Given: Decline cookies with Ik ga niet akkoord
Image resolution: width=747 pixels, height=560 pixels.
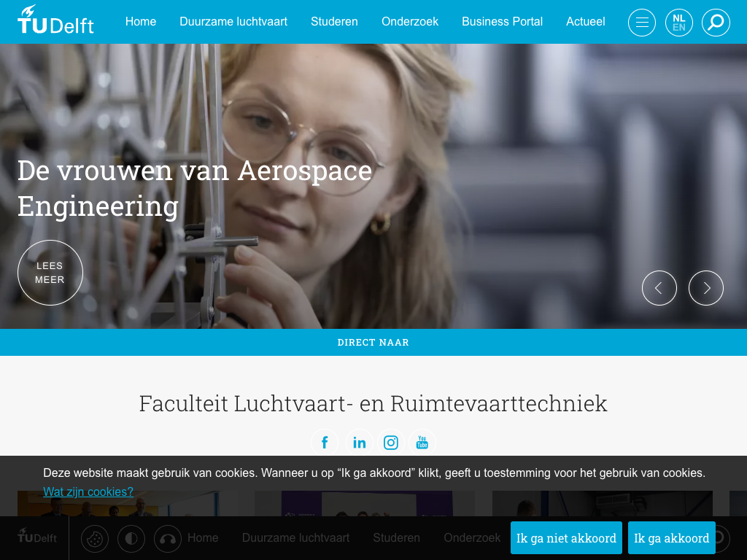Looking at the screenshot, I should 566,537.
